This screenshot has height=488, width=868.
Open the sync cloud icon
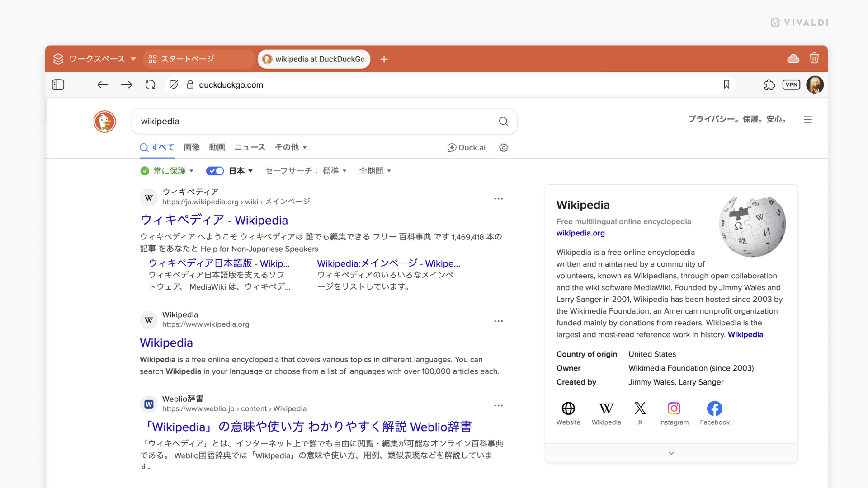[793, 59]
